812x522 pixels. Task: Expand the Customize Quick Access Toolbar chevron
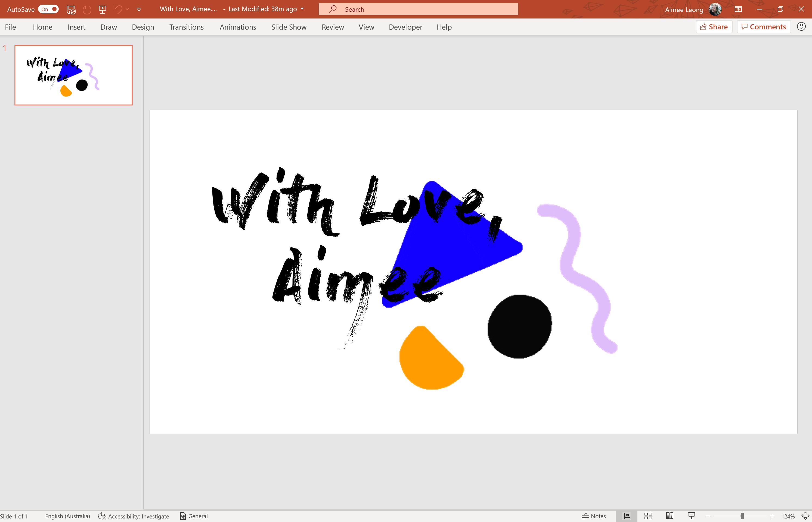click(x=139, y=9)
